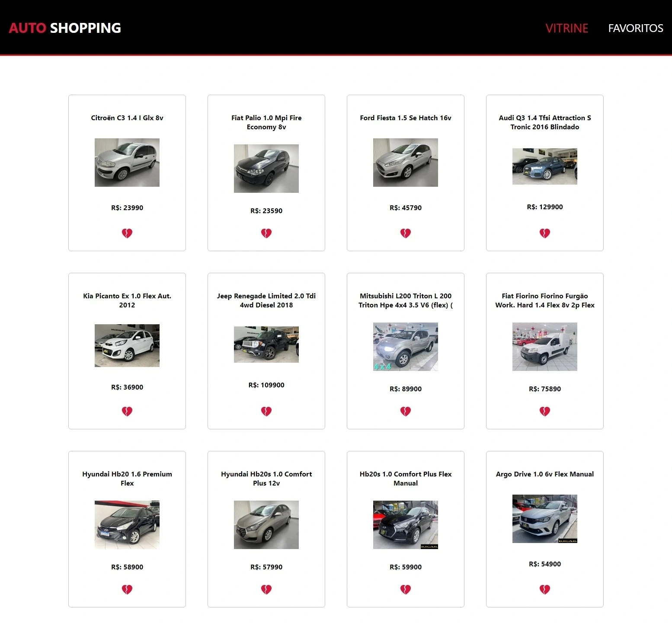Click the price 'R$: 109900'
This screenshot has width=672, height=623.
tap(266, 385)
